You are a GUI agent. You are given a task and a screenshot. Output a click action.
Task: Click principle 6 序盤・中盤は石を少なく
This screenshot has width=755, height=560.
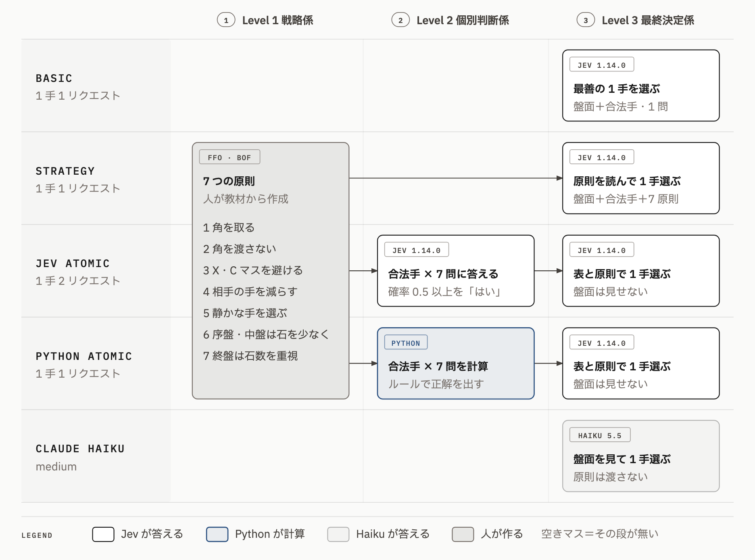click(266, 334)
